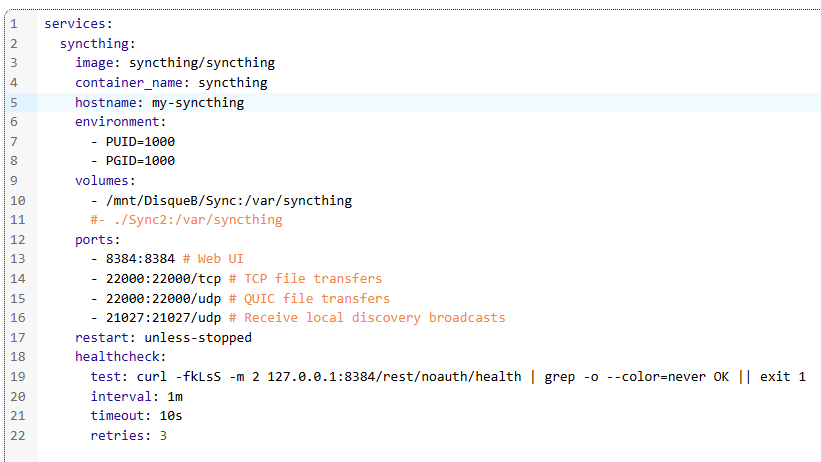
Task: Click the '# TCP file transfers' comment
Action: coord(305,279)
